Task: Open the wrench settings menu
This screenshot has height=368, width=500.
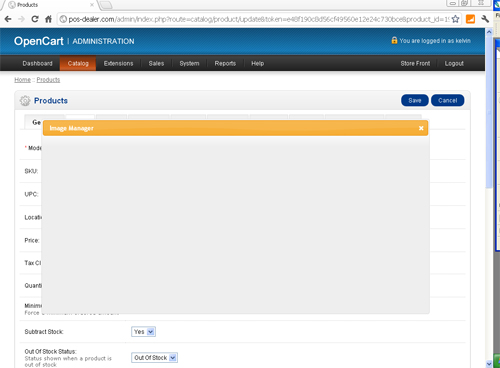Action: 485,19
